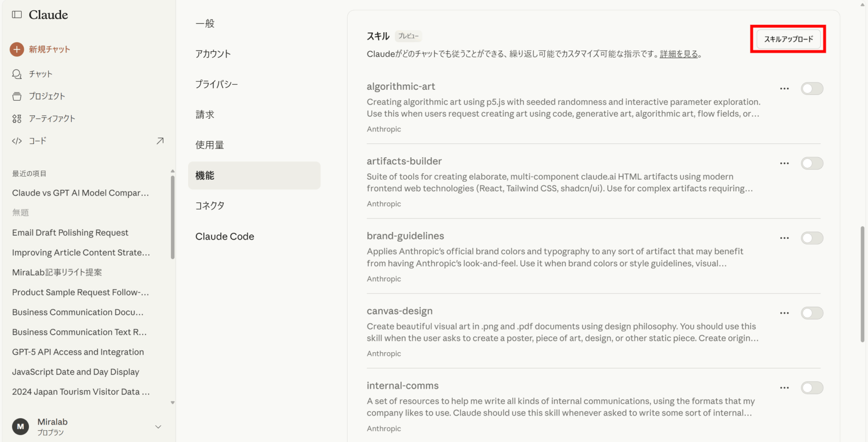Click the recent chats list scrollbar
Image resolution: width=868 pixels, height=442 pixels.
click(x=172, y=217)
